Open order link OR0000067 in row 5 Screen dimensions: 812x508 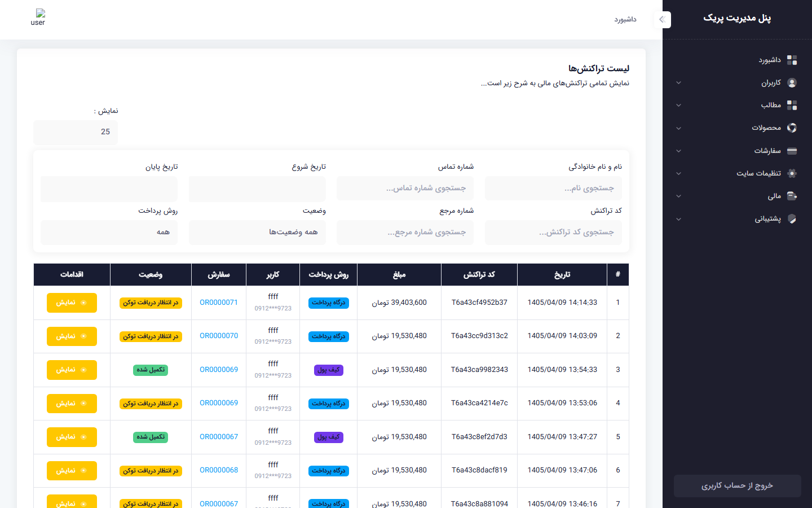coord(219,437)
